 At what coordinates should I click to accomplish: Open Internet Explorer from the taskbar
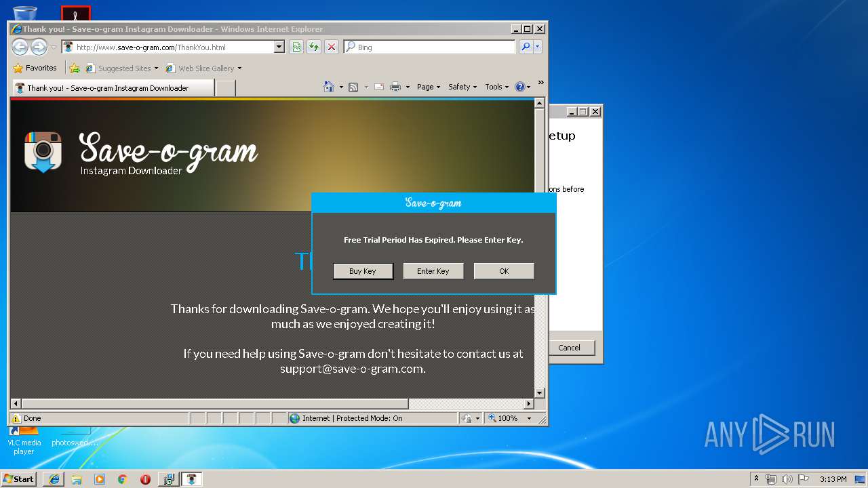point(54,479)
